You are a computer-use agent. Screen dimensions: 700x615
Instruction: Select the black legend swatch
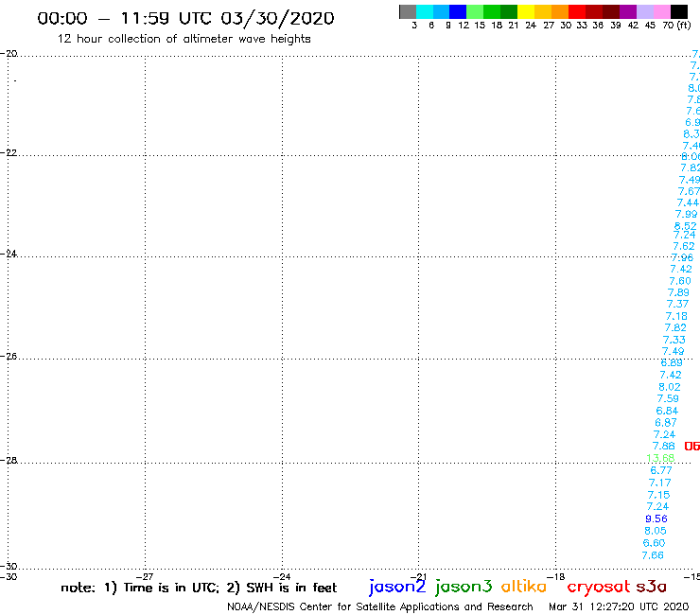tap(679, 11)
